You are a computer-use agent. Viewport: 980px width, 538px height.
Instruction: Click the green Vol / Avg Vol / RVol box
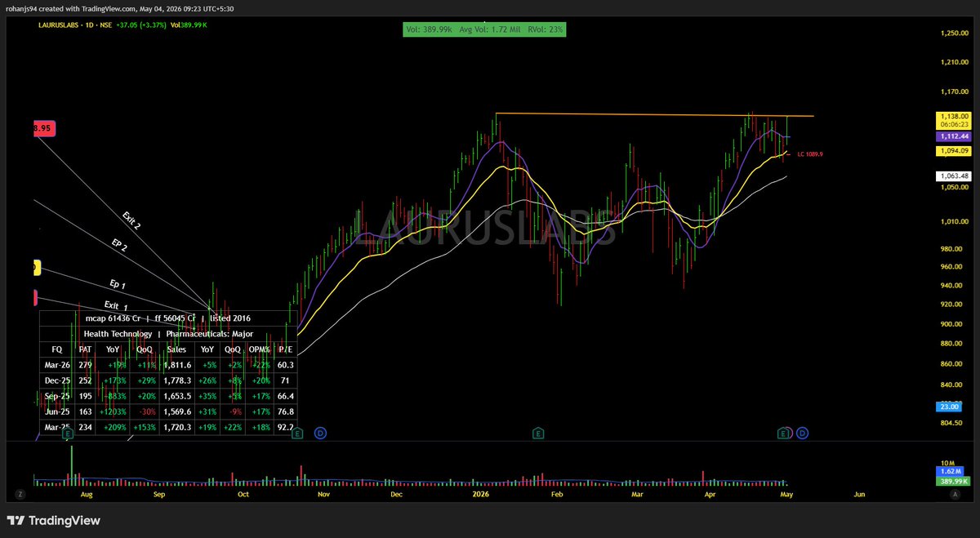484,29
